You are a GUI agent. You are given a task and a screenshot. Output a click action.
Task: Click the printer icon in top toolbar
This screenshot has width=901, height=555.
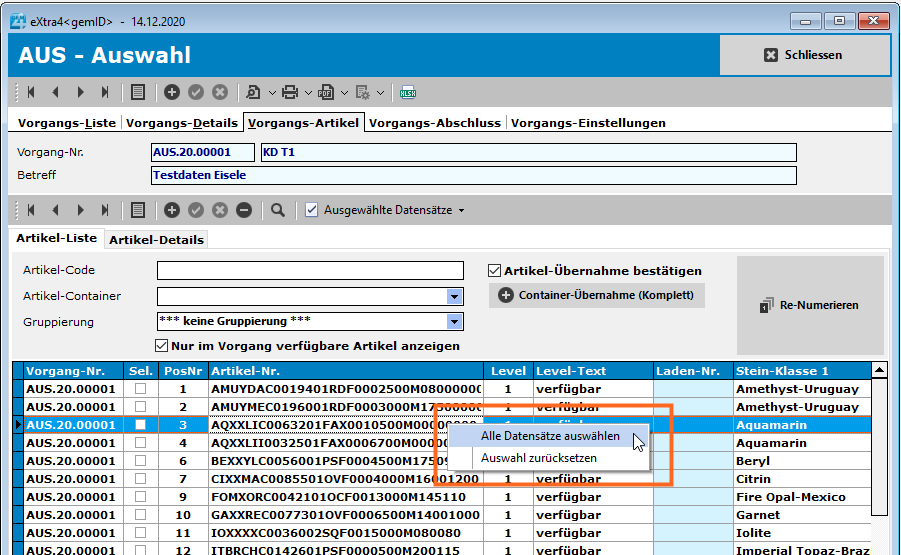(x=290, y=92)
